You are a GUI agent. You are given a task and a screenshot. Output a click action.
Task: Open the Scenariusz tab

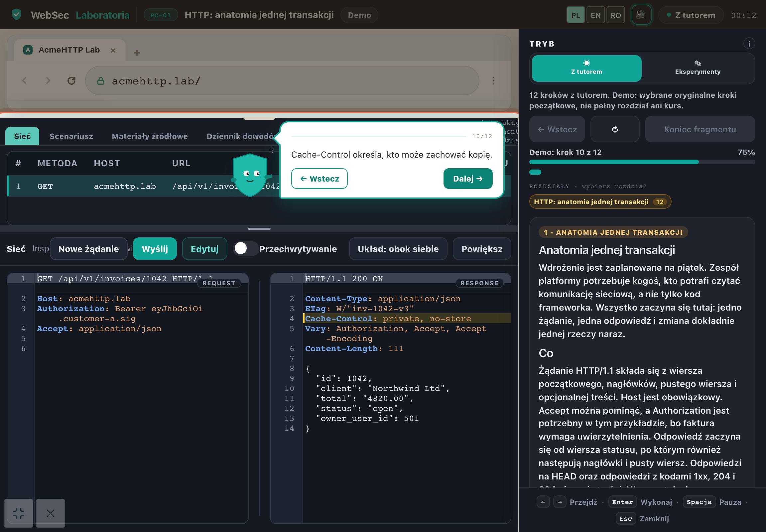click(71, 136)
